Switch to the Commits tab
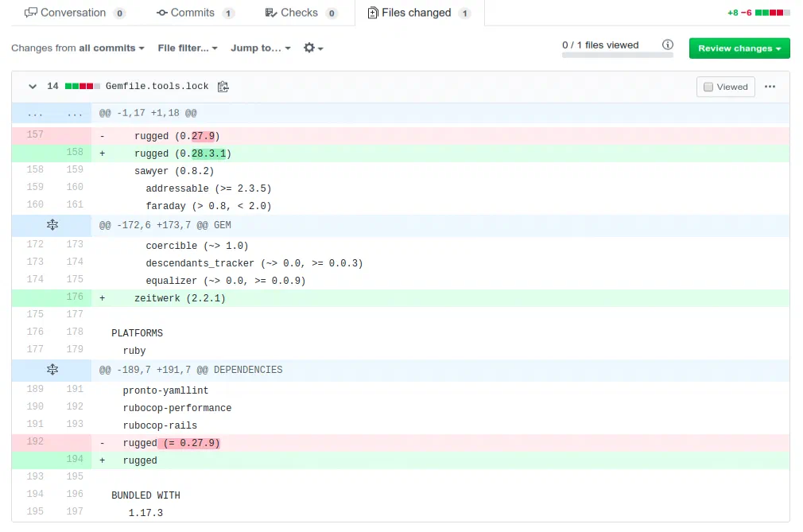Screen dimensions: 803x532 pos(195,13)
